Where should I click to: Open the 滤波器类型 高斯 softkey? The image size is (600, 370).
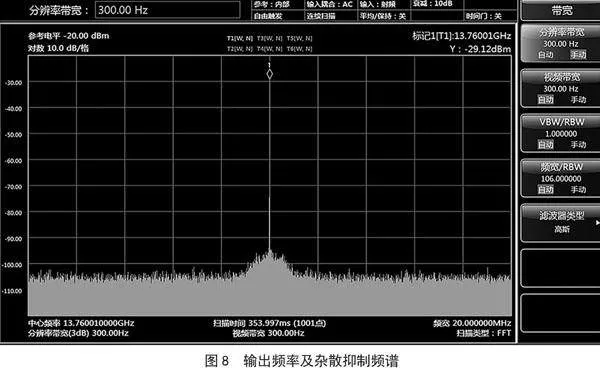coord(561,222)
